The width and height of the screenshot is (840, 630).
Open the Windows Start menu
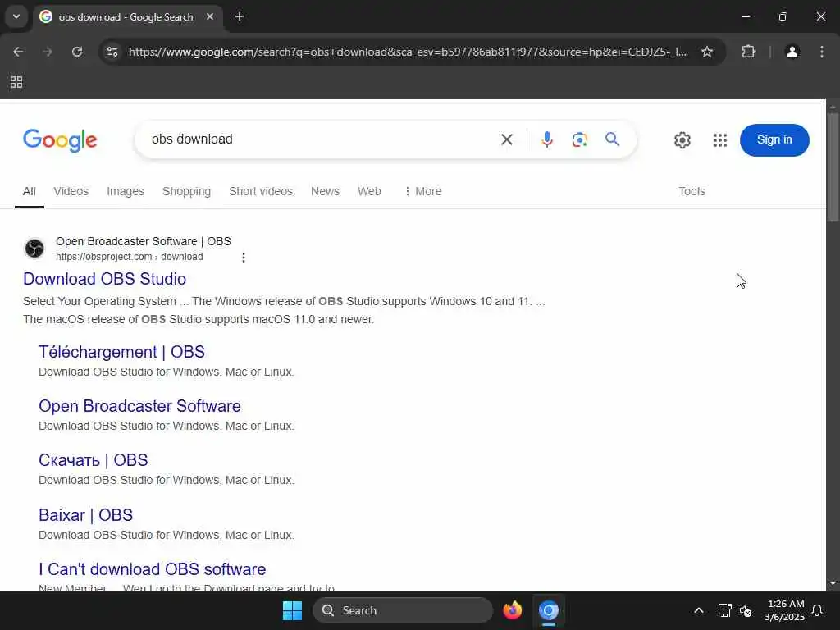point(292,610)
